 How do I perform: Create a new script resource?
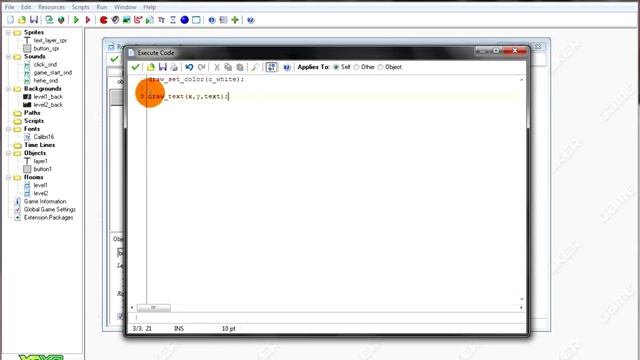pos(150,20)
